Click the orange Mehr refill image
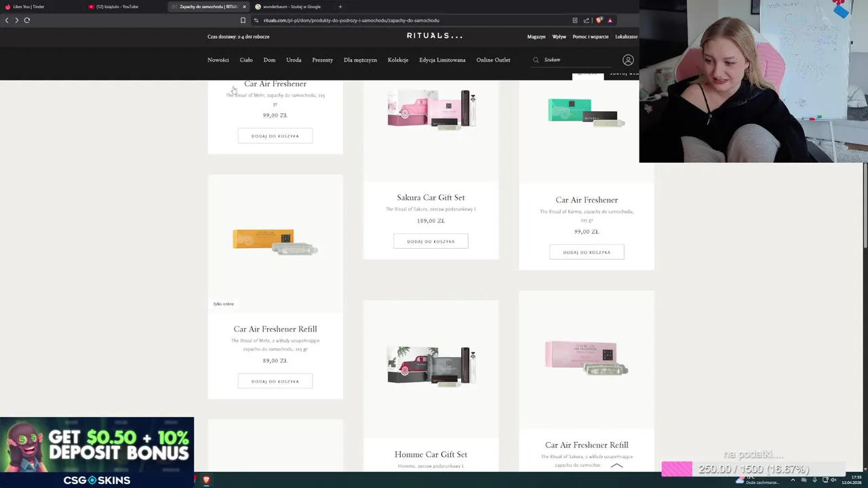Viewport: 868px width, 488px height. coord(275,241)
